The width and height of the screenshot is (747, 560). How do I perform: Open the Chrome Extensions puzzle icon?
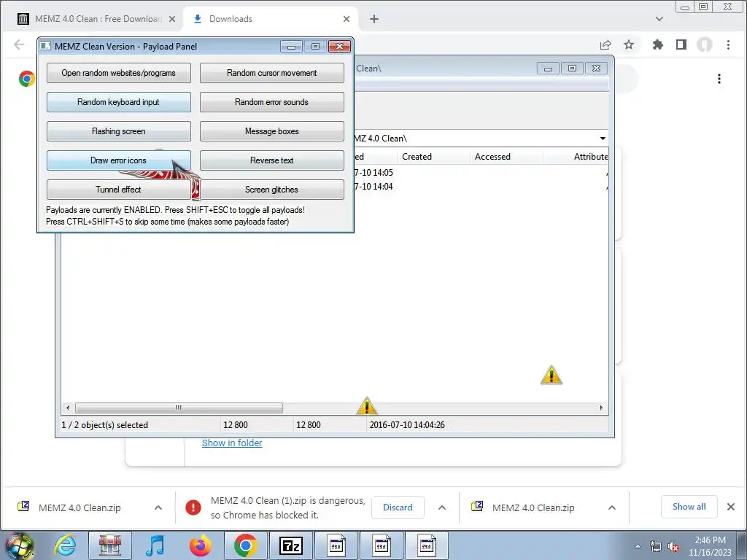658,44
